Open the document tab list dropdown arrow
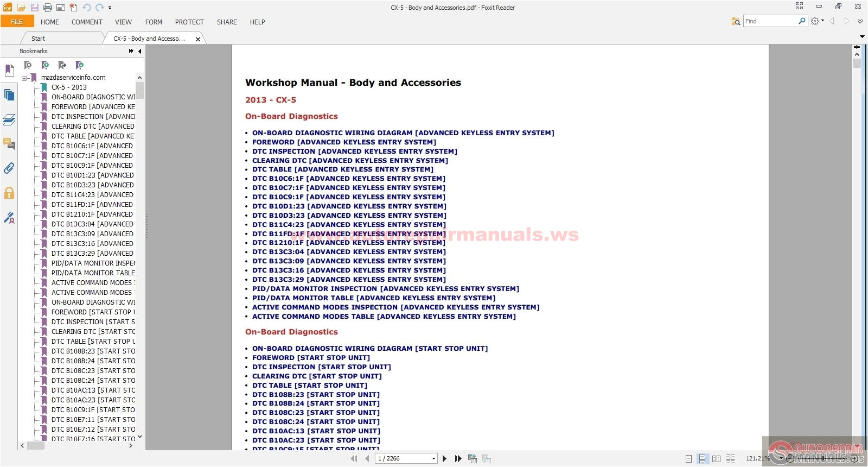The image size is (868, 467). [x=862, y=36]
